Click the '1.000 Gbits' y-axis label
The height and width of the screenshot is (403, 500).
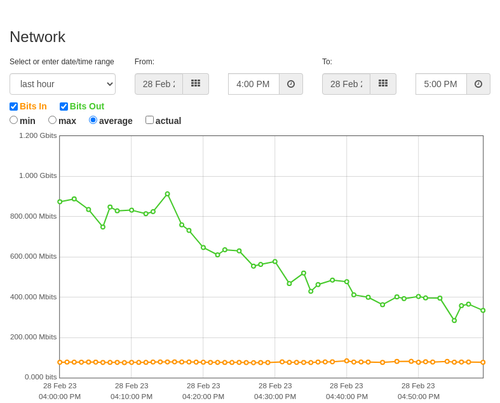38,176
